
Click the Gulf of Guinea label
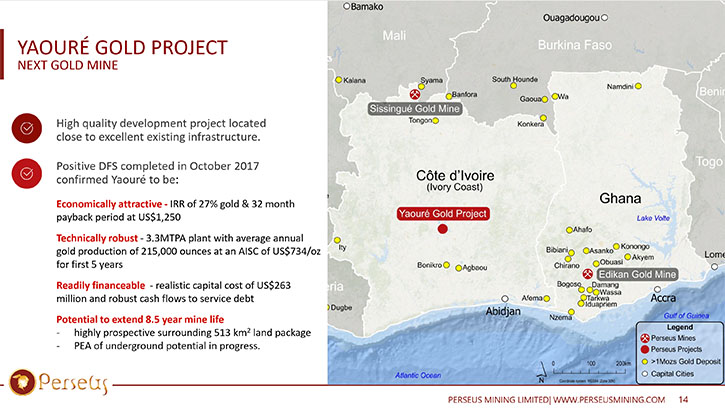click(686, 316)
